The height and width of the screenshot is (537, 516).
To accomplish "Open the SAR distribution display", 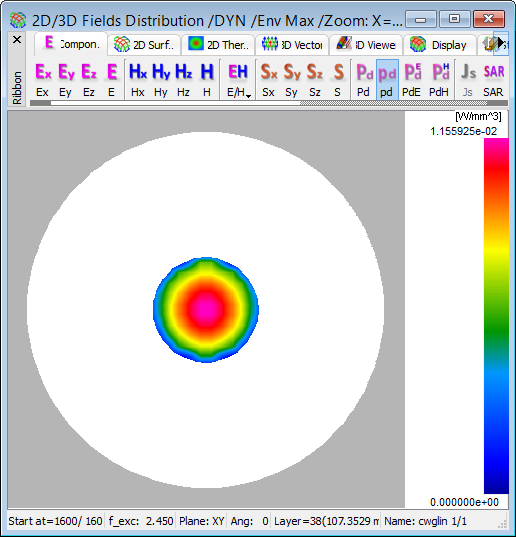I will pos(493,79).
